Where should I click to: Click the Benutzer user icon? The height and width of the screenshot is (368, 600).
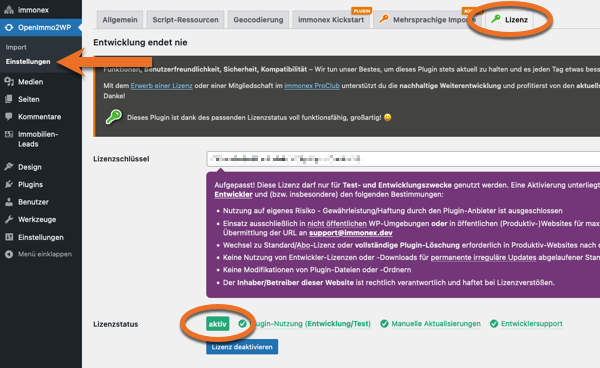[9, 202]
